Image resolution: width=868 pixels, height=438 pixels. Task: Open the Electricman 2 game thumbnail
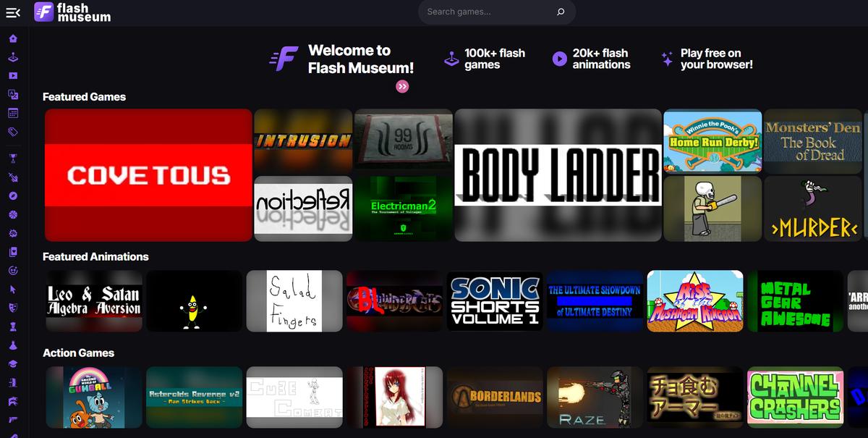pyautogui.click(x=404, y=209)
